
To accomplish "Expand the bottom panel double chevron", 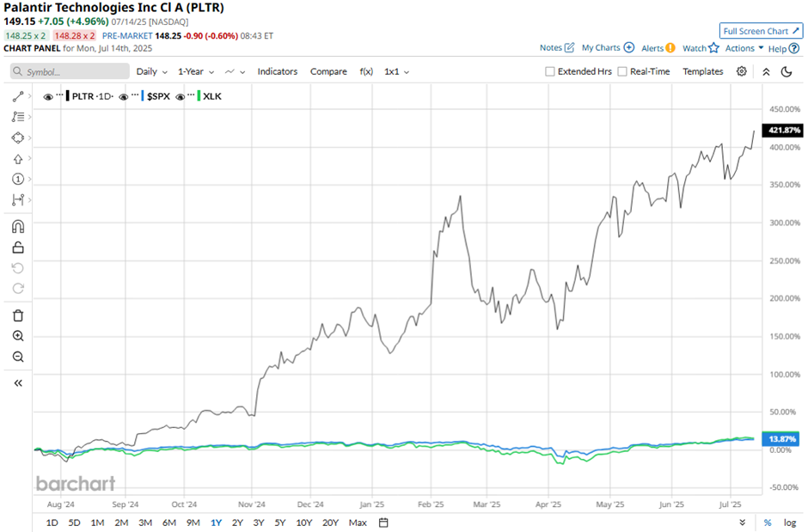I will (742, 523).
